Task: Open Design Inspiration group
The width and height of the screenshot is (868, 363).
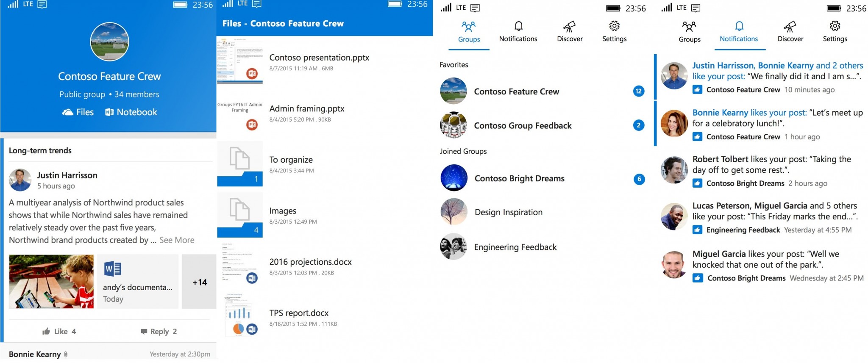Action: pos(542,212)
